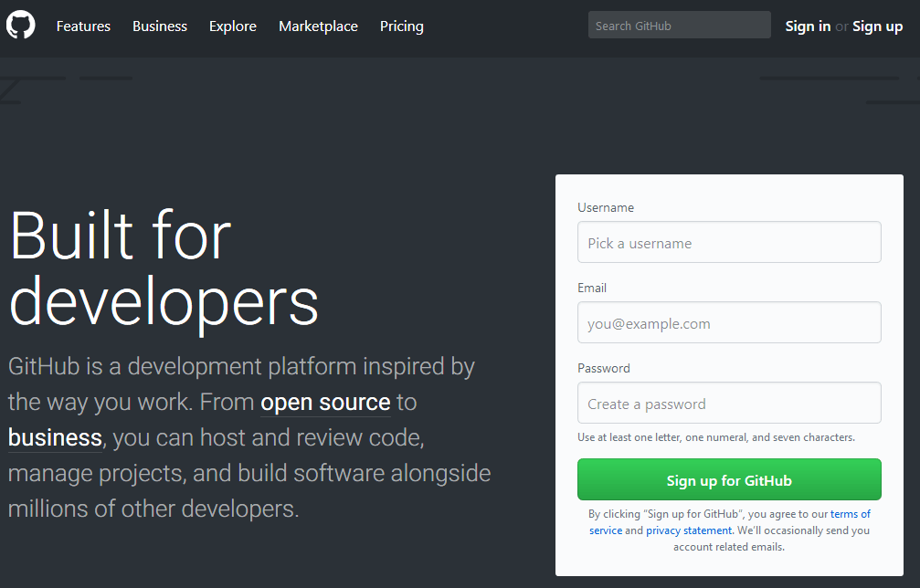This screenshot has width=920, height=588.
Task: Open the terms of service link
Action: pyautogui.click(x=849, y=513)
